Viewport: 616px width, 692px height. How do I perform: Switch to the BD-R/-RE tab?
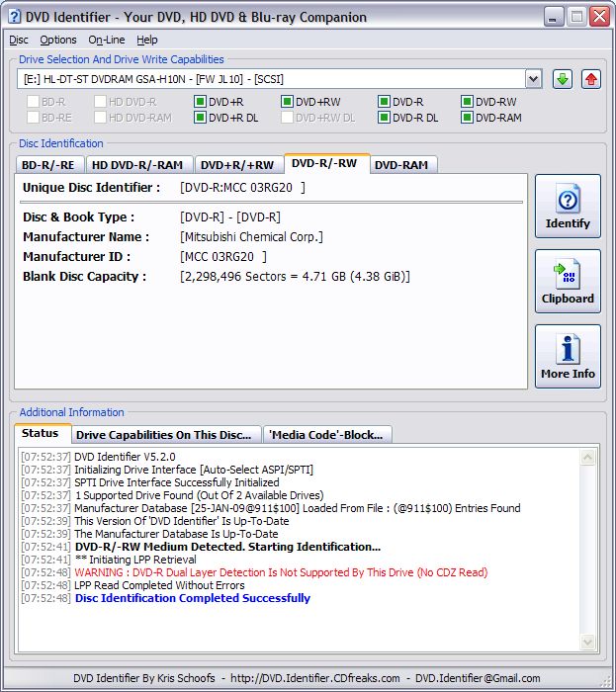(48, 165)
